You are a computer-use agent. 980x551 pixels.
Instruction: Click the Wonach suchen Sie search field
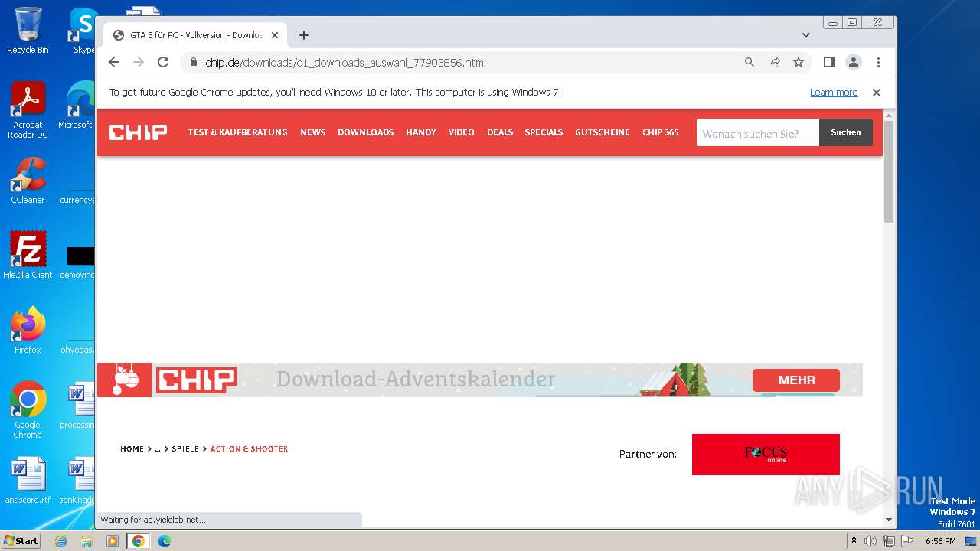coord(758,132)
